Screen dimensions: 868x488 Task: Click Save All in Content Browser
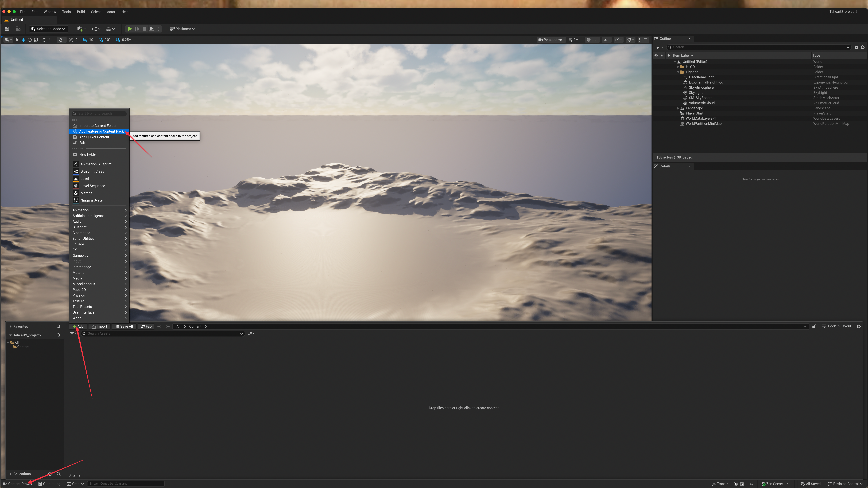point(124,326)
